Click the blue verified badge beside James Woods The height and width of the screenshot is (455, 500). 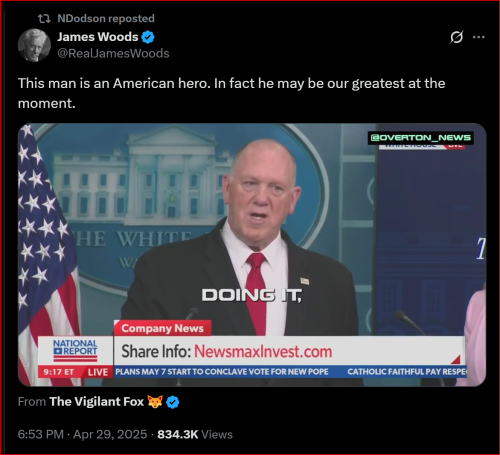pyautogui.click(x=148, y=37)
